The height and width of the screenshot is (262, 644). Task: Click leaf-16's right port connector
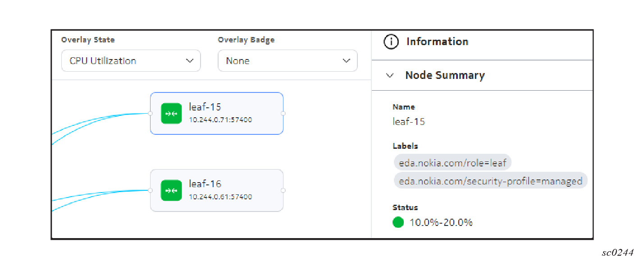click(x=283, y=190)
